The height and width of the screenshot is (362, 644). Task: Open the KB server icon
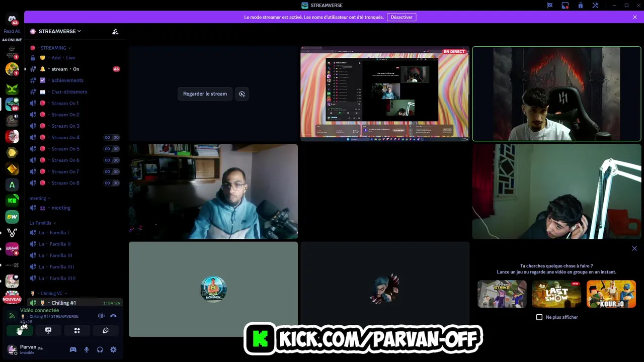[12, 201]
